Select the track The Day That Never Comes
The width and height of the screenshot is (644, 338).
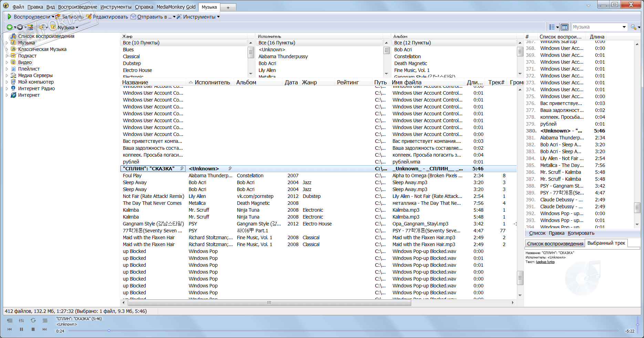[x=152, y=203]
